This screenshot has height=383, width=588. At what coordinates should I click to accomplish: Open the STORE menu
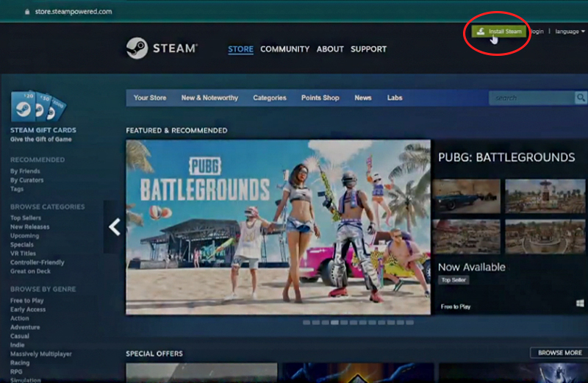[241, 49]
